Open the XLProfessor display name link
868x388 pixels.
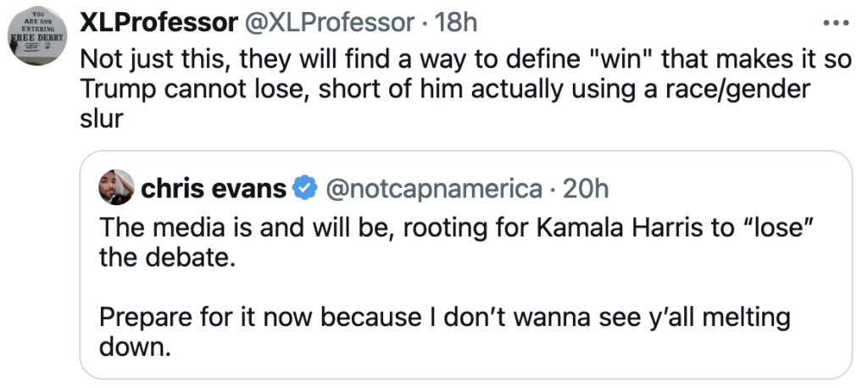point(159,23)
